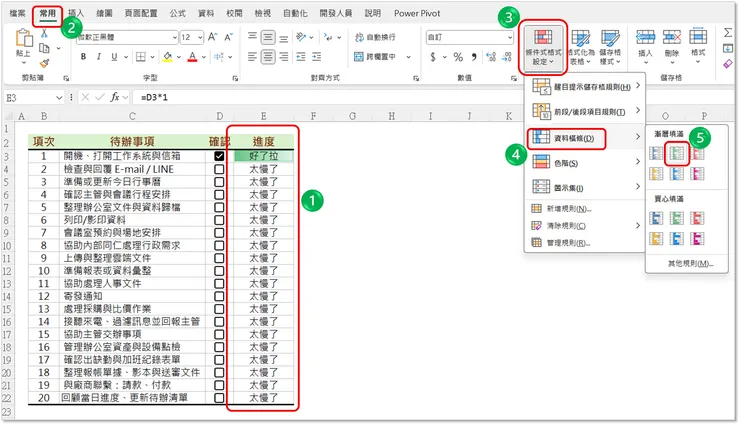Select the 色階(S) menu item
Image resolution: width=740 pixels, height=425 pixels.
click(584, 163)
